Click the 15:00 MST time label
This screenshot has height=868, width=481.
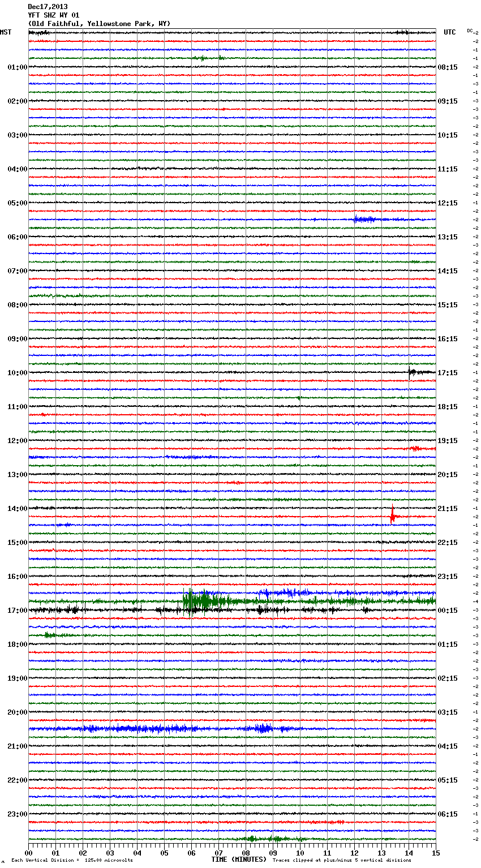coord(18,543)
